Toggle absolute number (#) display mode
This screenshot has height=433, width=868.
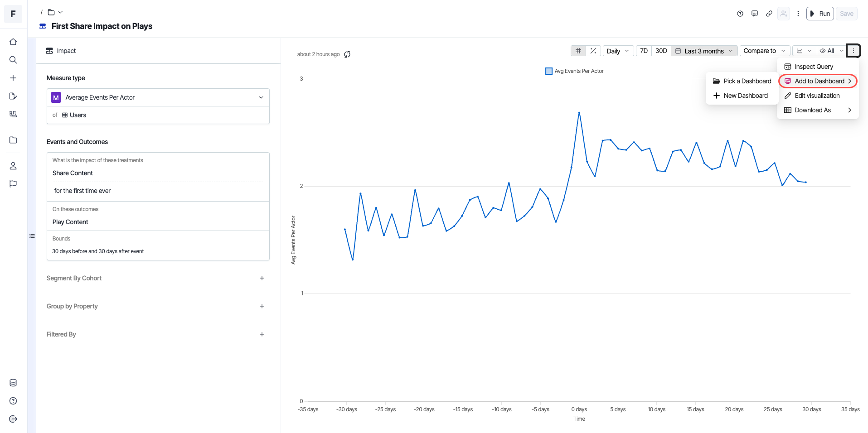(578, 51)
